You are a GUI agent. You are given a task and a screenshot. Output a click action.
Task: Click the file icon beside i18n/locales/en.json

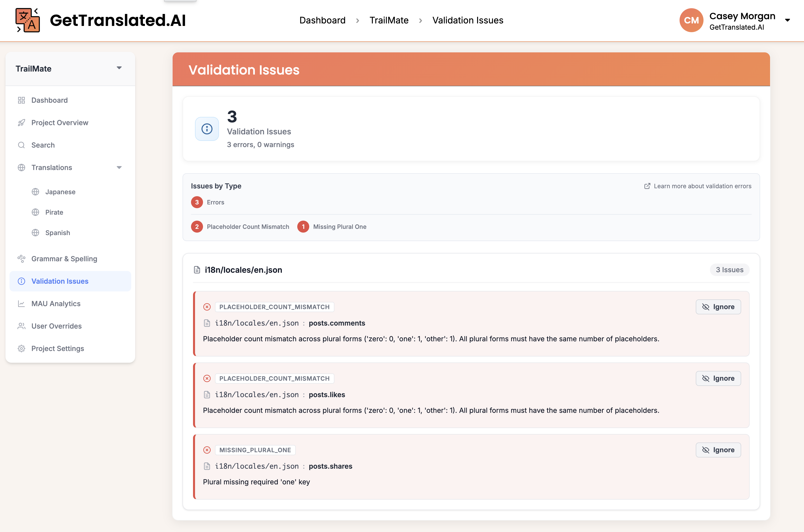tap(197, 270)
